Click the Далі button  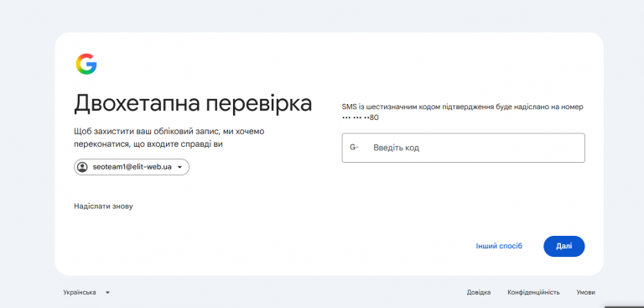563,247
